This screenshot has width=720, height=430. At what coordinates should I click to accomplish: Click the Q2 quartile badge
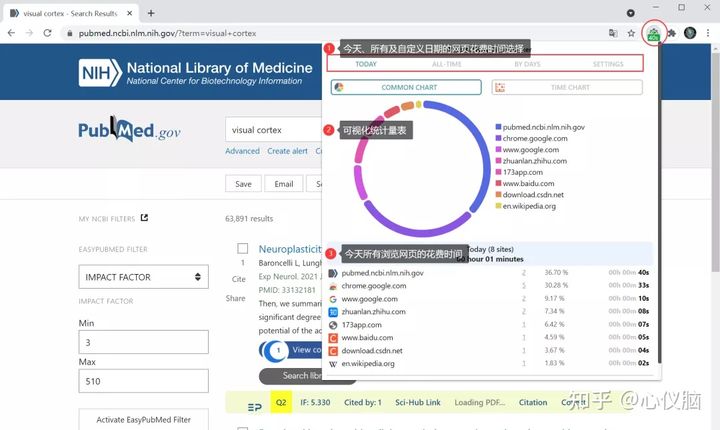pyautogui.click(x=281, y=402)
